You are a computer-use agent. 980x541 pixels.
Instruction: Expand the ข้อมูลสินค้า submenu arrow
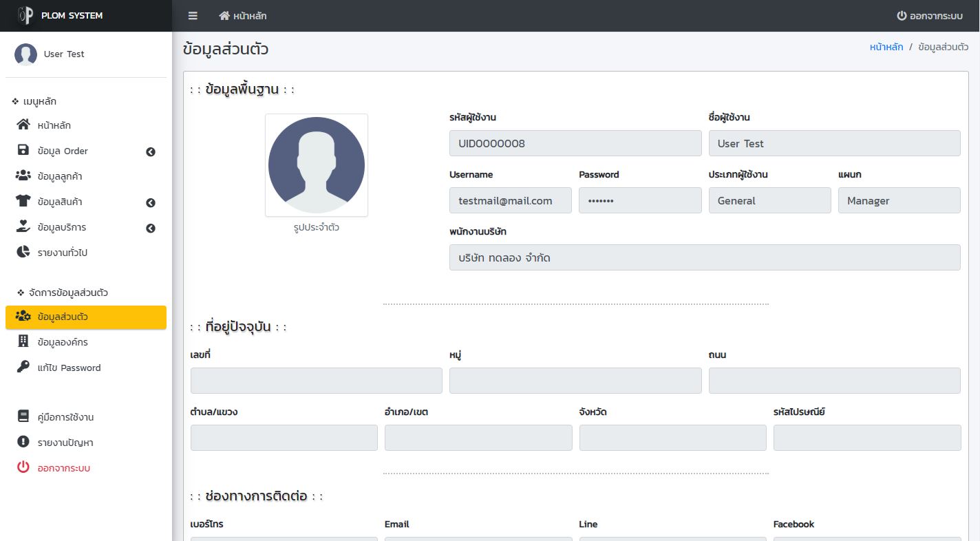point(151,203)
